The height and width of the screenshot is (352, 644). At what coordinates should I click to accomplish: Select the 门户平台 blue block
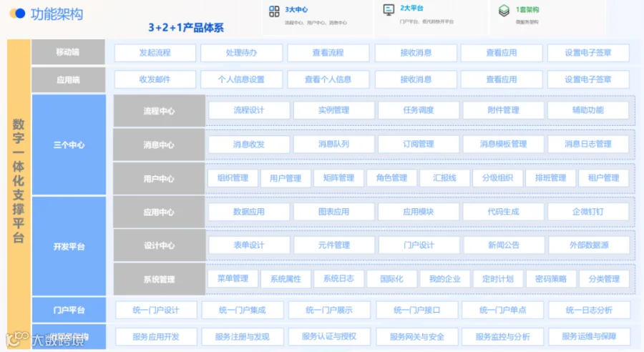pyautogui.click(x=69, y=310)
